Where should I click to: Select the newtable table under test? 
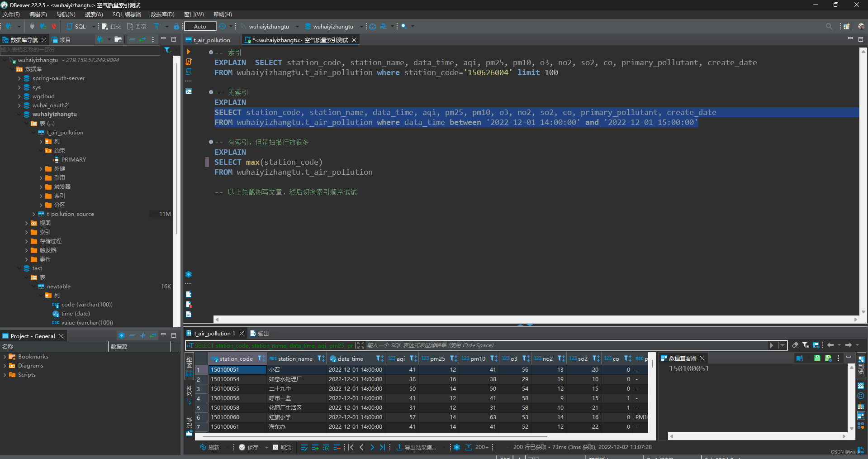tap(58, 287)
